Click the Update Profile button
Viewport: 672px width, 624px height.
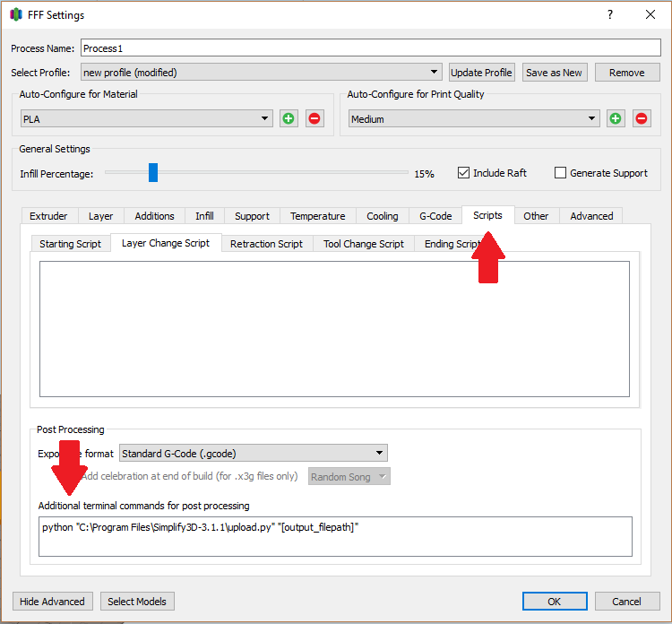click(x=482, y=73)
